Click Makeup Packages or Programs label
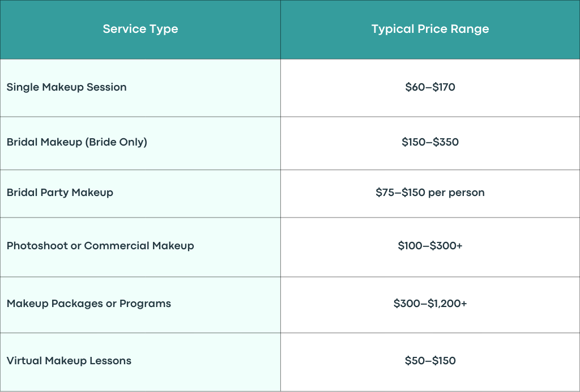The height and width of the screenshot is (392, 580). point(89,304)
